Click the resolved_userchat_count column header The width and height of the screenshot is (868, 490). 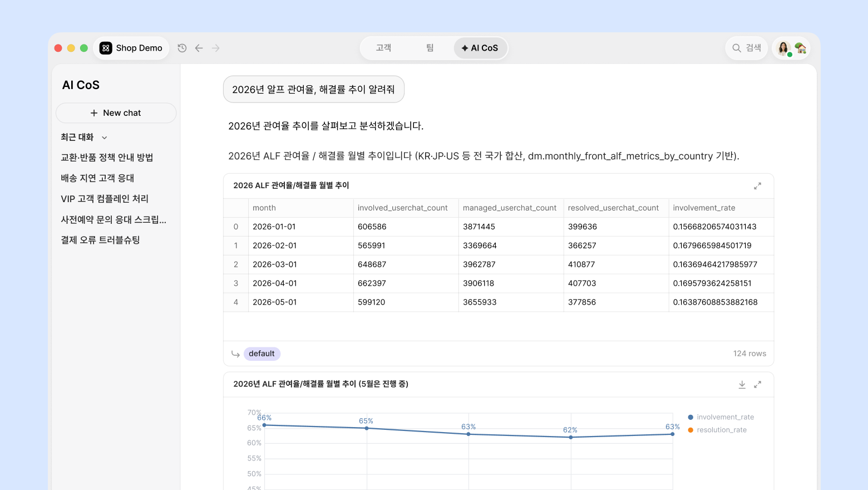tap(617, 208)
